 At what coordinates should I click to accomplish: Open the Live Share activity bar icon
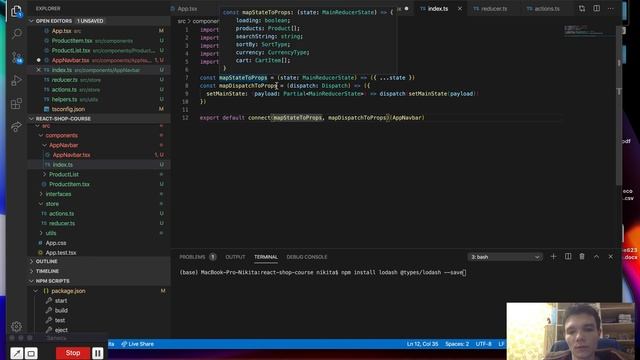pos(17,126)
